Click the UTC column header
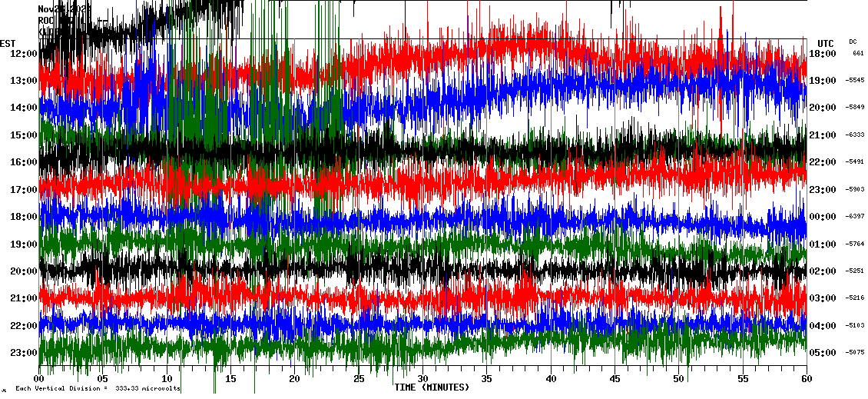The image size is (868, 399). 826,43
